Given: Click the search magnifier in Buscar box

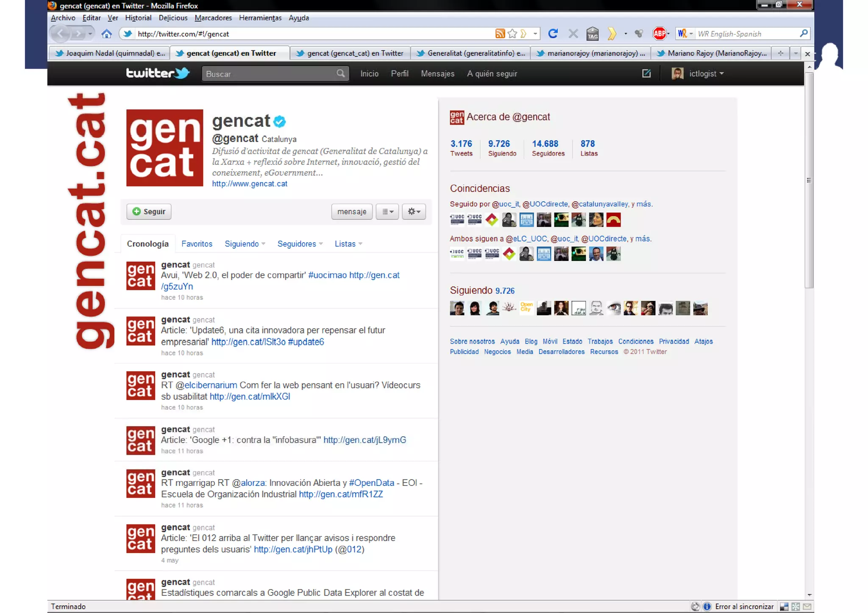Looking at the screenshot, I should 341,74.
